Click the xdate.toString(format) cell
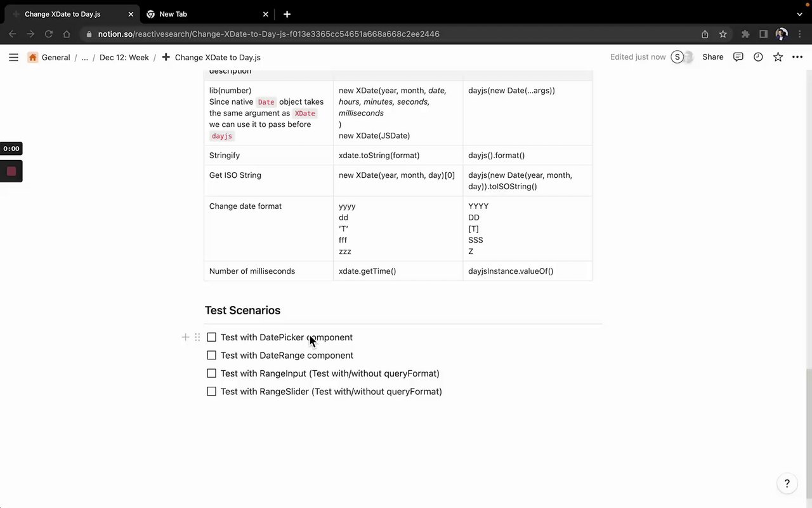The width and height of the screenshot is (812, 508). [x=398, y=156]
